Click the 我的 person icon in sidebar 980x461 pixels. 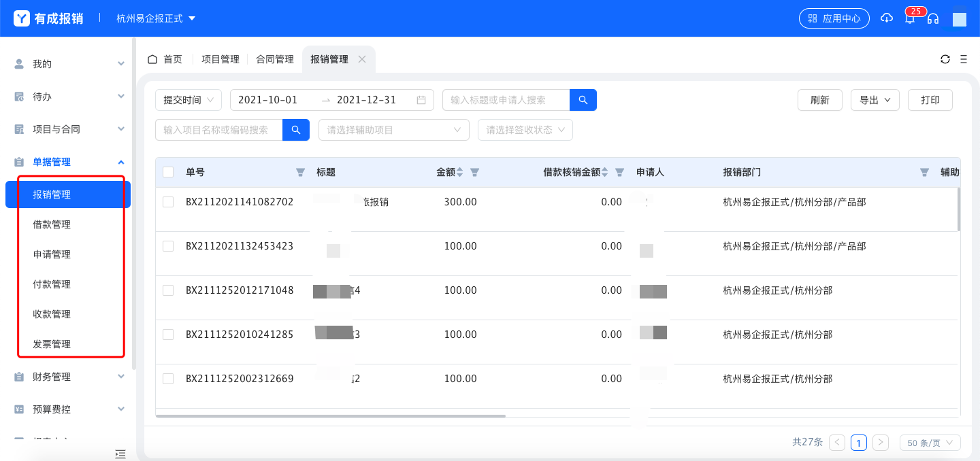tap(19, 64)
